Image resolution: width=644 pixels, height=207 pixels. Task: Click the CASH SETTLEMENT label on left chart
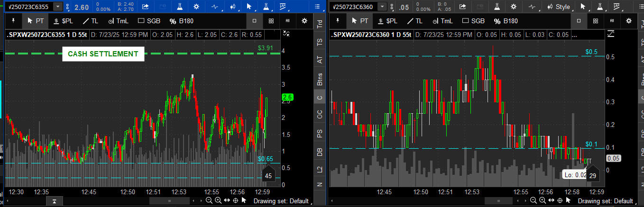coord(103,54)
